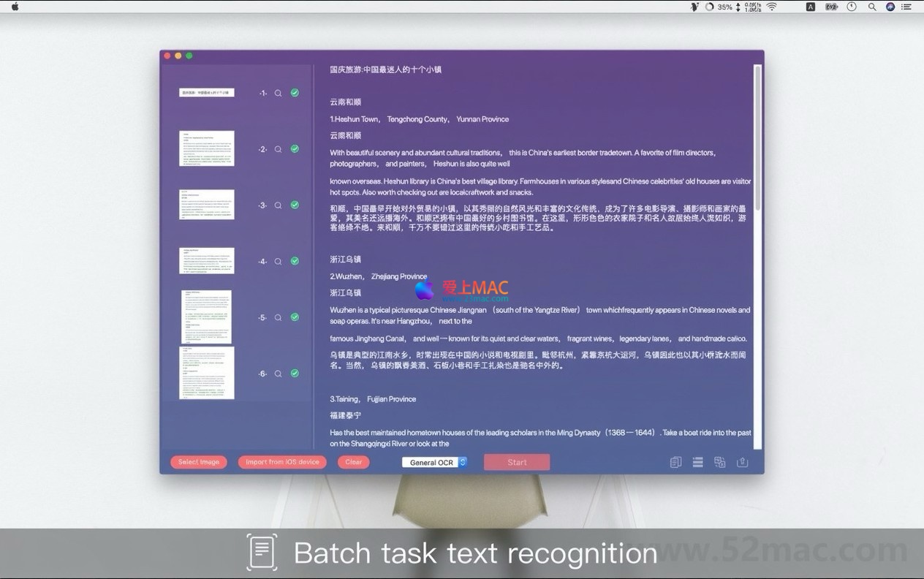
Task: Click the copy text icon in bottom toolbar
Action: [x=675, y=462]
